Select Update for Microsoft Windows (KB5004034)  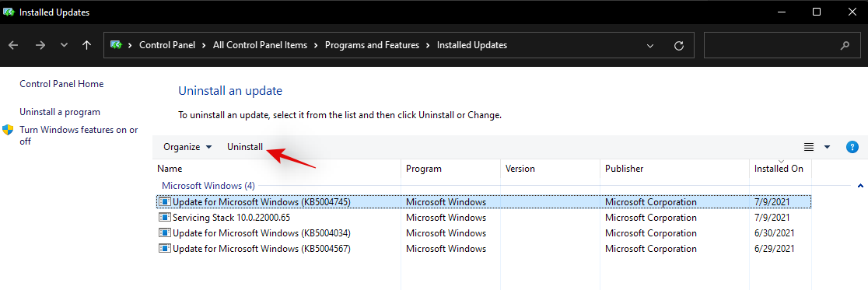(x=483, y=233)
